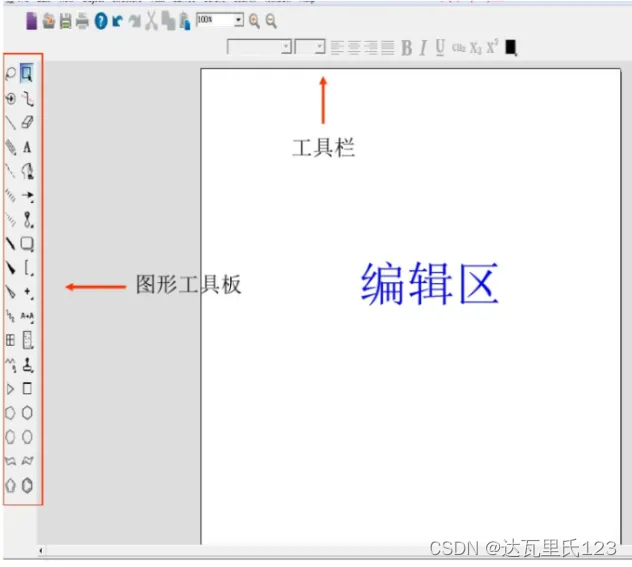632x567 pixels.
Task: Cut selection with the scissors icon
Action: [151, 21]
